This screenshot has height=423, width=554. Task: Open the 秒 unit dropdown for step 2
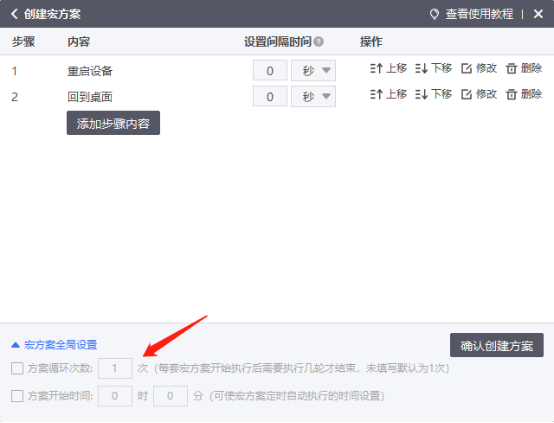(x=313, y=96)
